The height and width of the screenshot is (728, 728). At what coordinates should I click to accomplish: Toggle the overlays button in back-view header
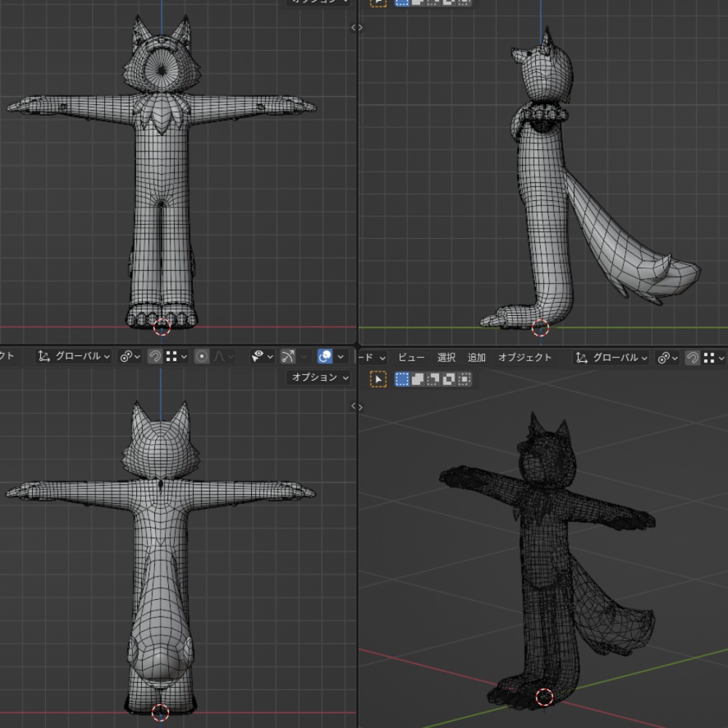[325, 357]
